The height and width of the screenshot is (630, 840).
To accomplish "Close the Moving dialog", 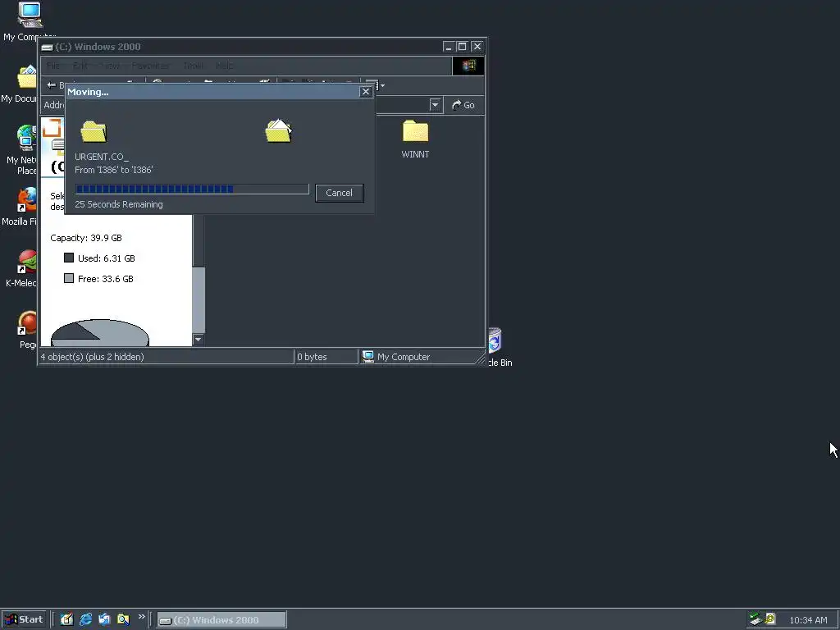I will point(366,92).
